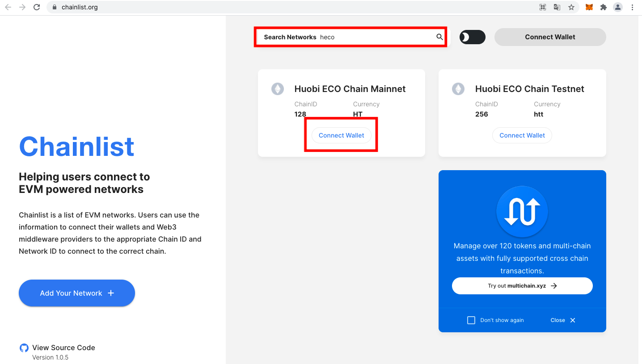Click the browser back arrow
The height and width of the screenshot is (364, 642).
click(8, 7)
